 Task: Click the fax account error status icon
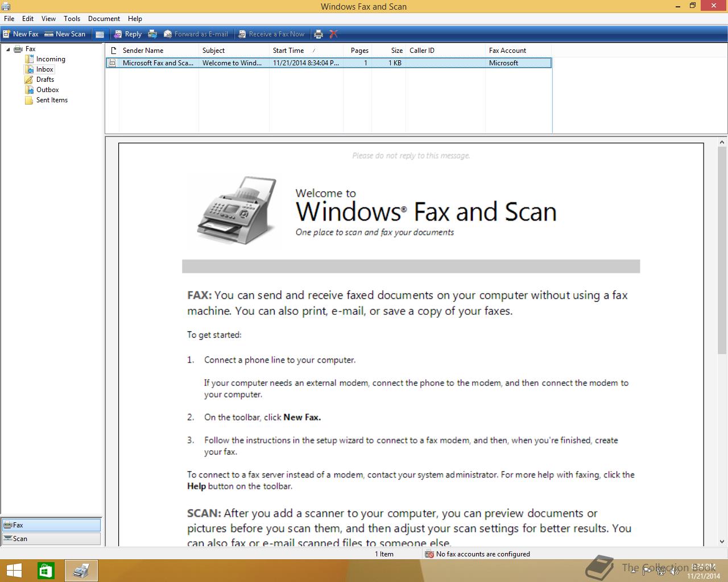tap(429, 554)
